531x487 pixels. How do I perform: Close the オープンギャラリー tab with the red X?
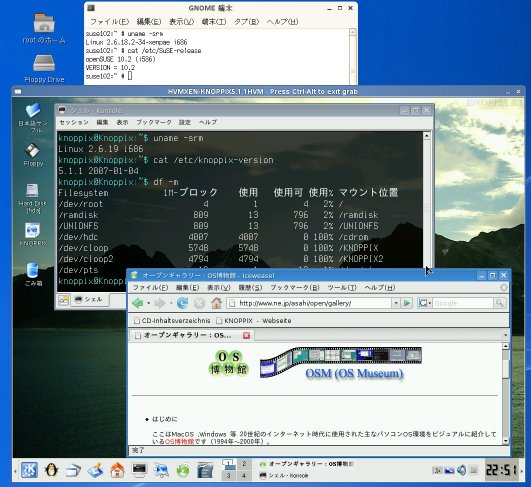click(x=247, y=335)
